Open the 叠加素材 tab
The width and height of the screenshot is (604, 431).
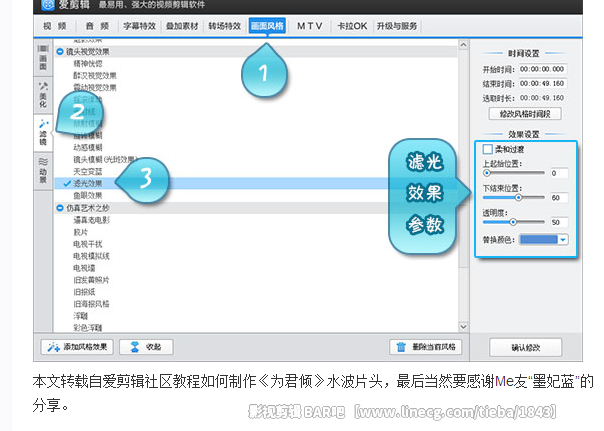click(x=182, y=26)
